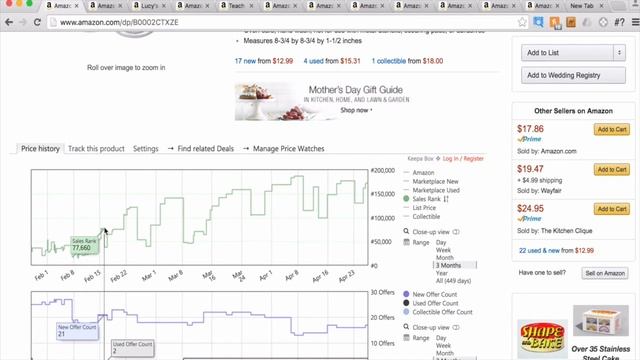Reload the page with the refresh icon
640x360 pixels.
(x=37, y=22)
